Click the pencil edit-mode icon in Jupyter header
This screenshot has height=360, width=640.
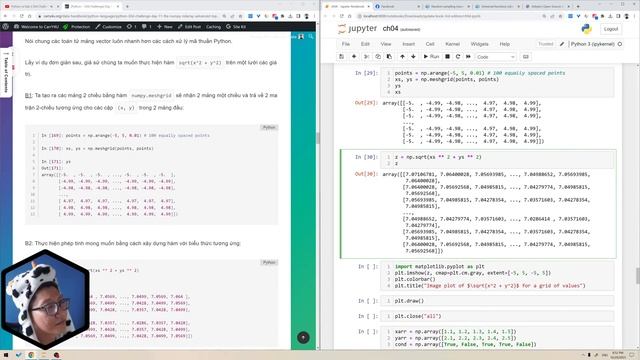pyautogui.click(x=562, y=44)
